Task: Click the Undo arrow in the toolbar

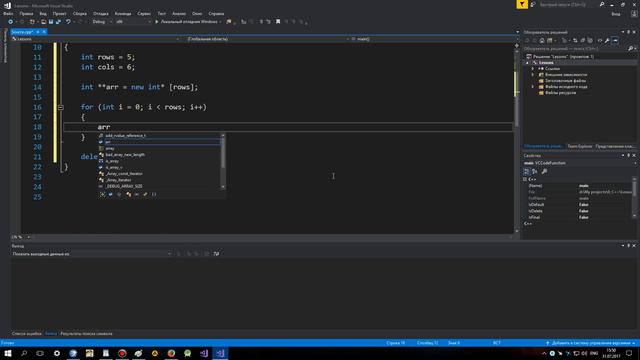Action: point(68,22)
